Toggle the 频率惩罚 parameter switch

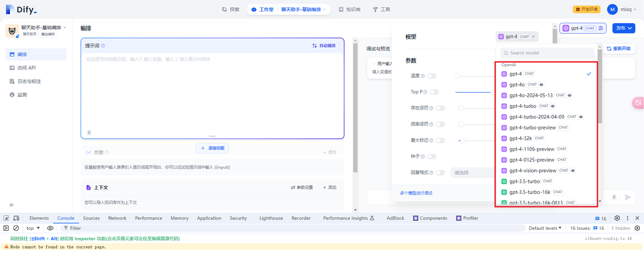441,124
